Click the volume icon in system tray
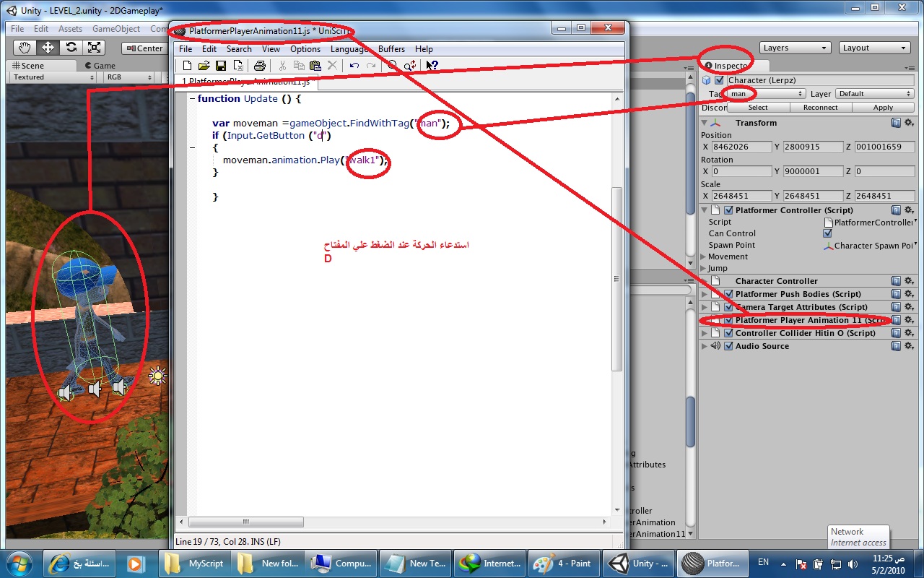 pos(853,564)
